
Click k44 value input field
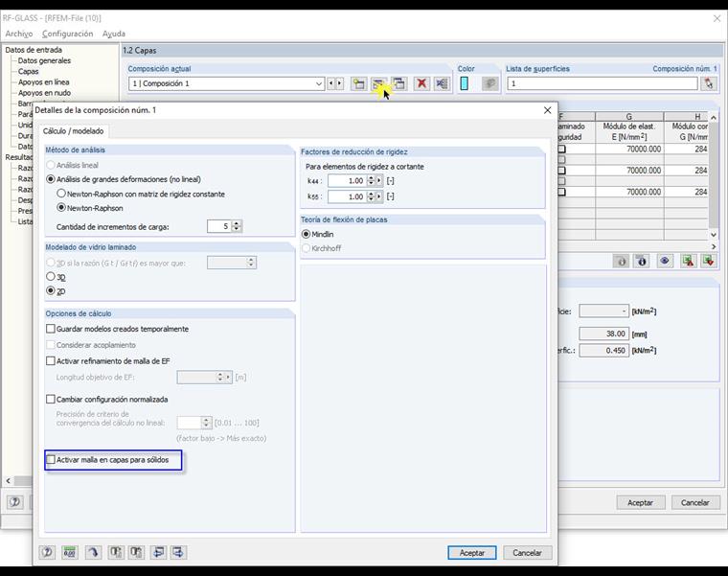(347, 181)
